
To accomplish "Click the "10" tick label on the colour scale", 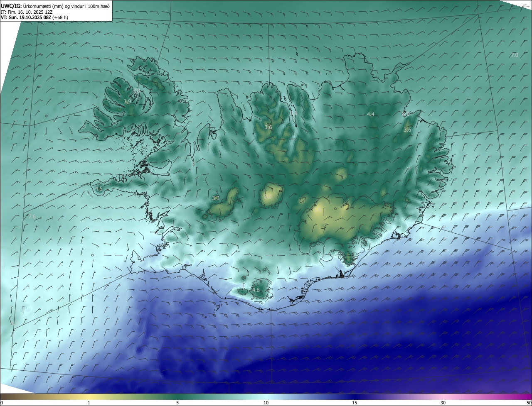I will [x=266, y=403].
